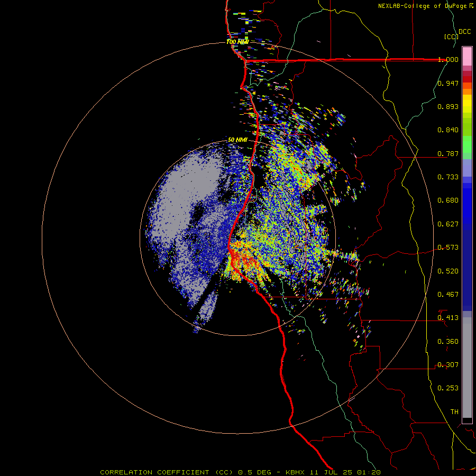
Task: Pick the green color bar swatch above 0.787
Action: pos(467,144)
